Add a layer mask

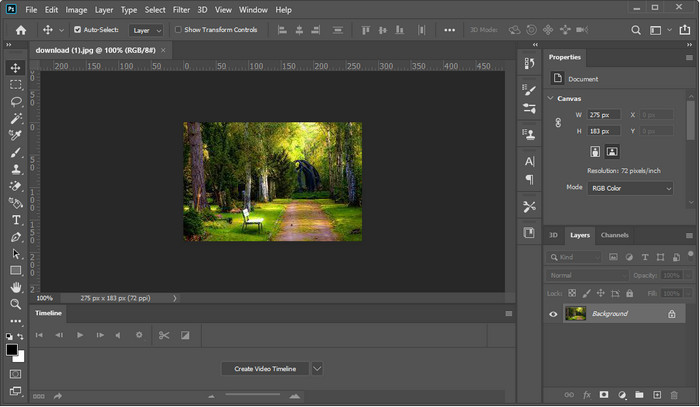click(604, 395)
